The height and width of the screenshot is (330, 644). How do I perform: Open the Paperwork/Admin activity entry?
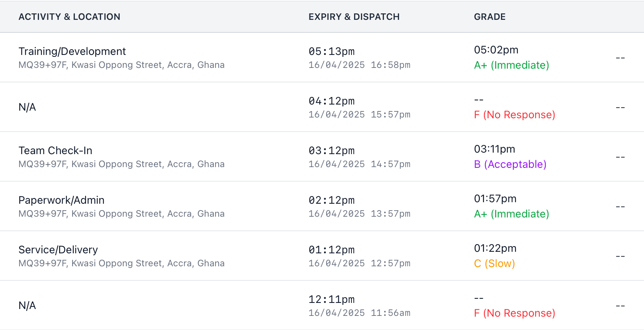point(61,200)
